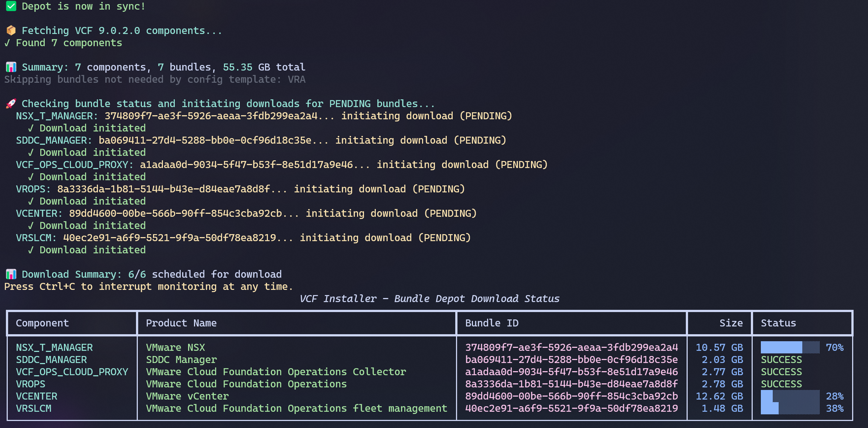868x428 pixels.
Task: Click product name 'SDDC Manager'
Action: (x=181, y=360)
